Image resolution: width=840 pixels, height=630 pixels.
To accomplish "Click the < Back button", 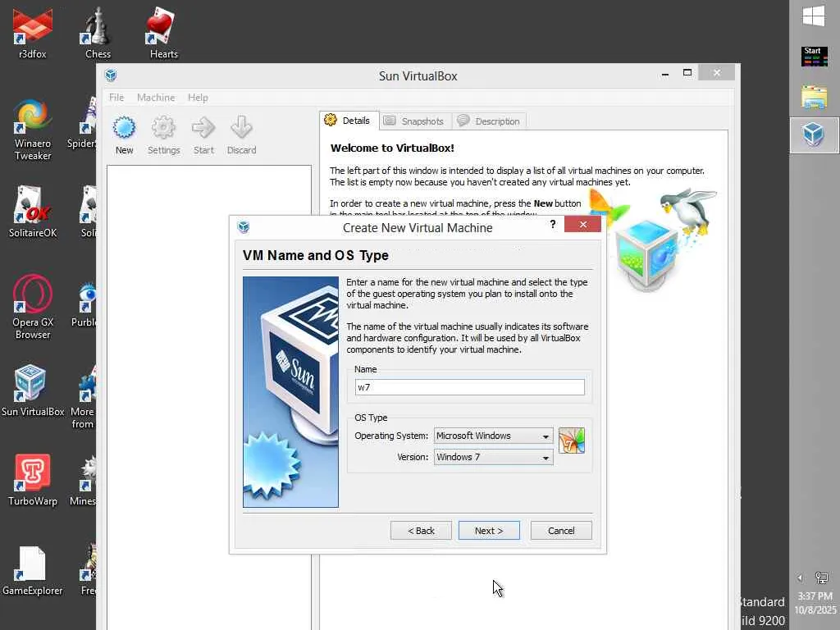I will 421,531.
